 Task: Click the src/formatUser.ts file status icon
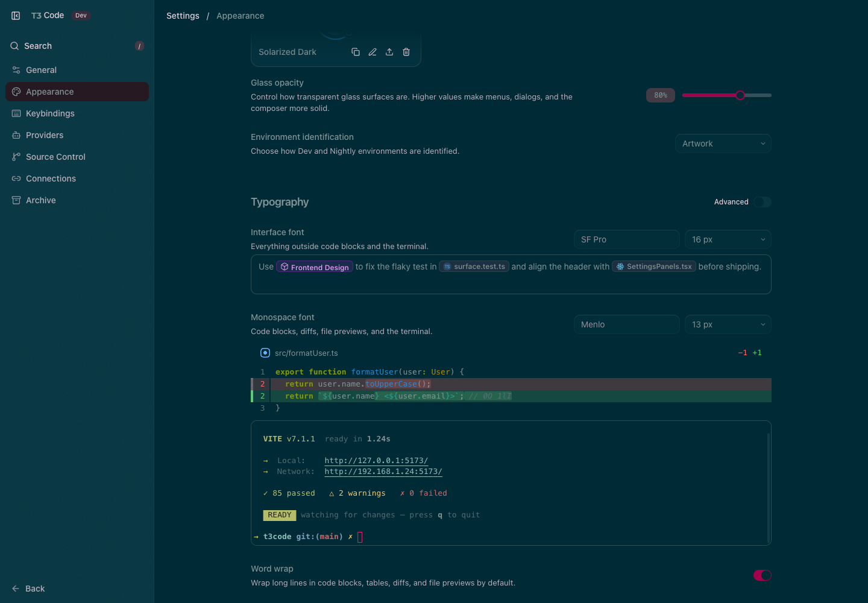(265, 353)
